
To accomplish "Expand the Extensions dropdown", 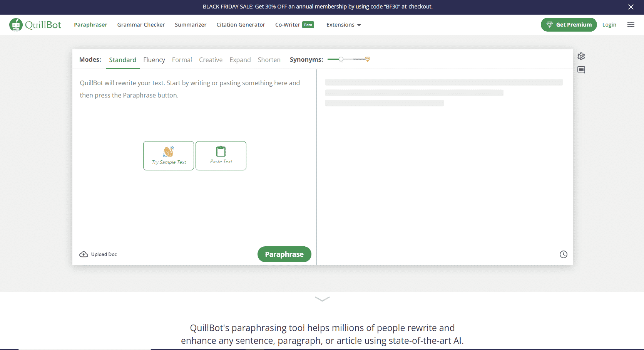I will click(x=343, y=25).
